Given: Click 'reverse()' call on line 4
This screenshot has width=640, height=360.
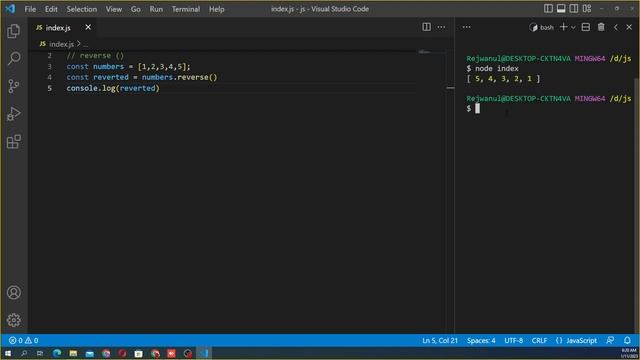Looking at the screenshot, I should point(197,77).
